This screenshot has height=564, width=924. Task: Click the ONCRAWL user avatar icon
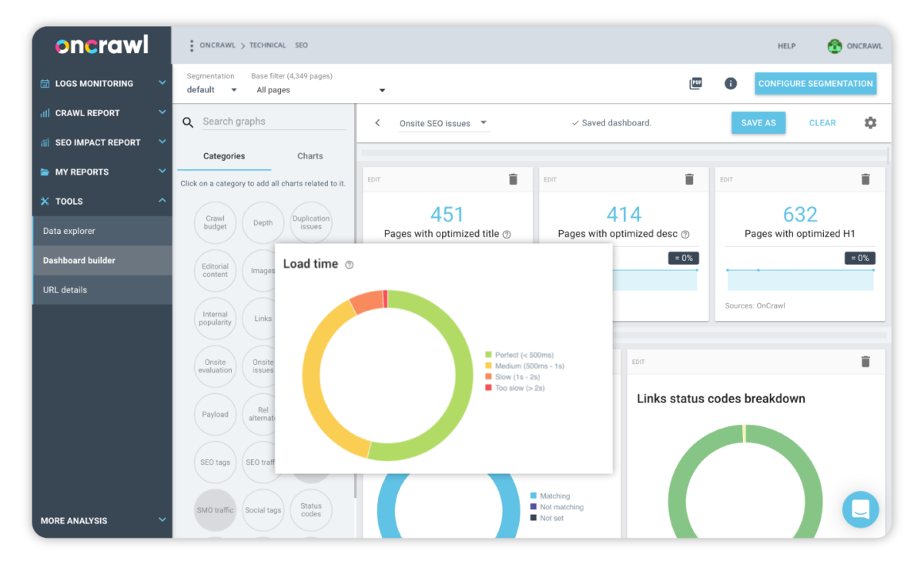(835, 46)
